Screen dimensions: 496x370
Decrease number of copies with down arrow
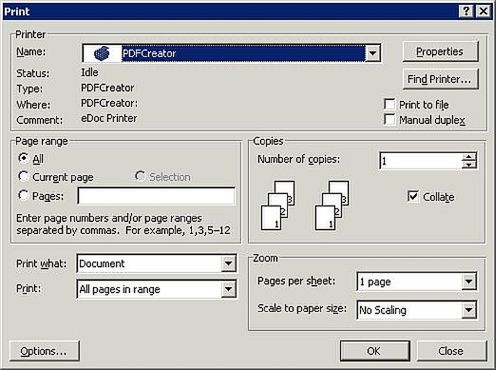[x=469, y=164]
